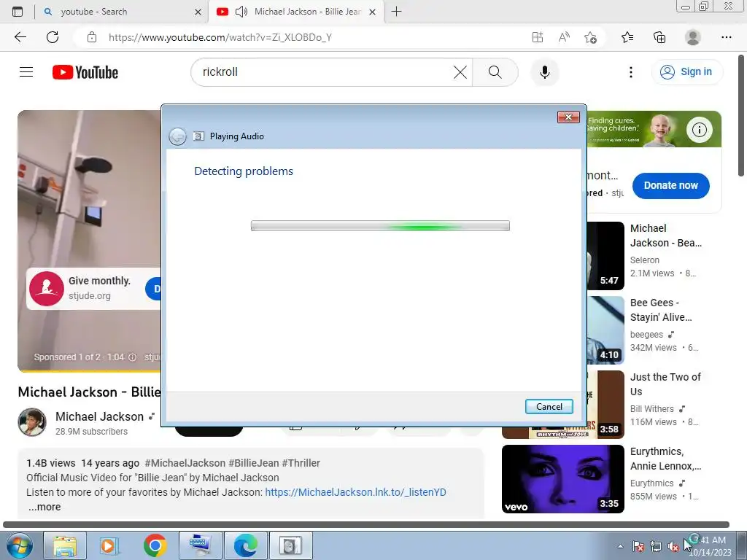Viewport: 747px width, 560px height.
Task: Mute tab using the speaker icon on tab
Action: [241, 12]
